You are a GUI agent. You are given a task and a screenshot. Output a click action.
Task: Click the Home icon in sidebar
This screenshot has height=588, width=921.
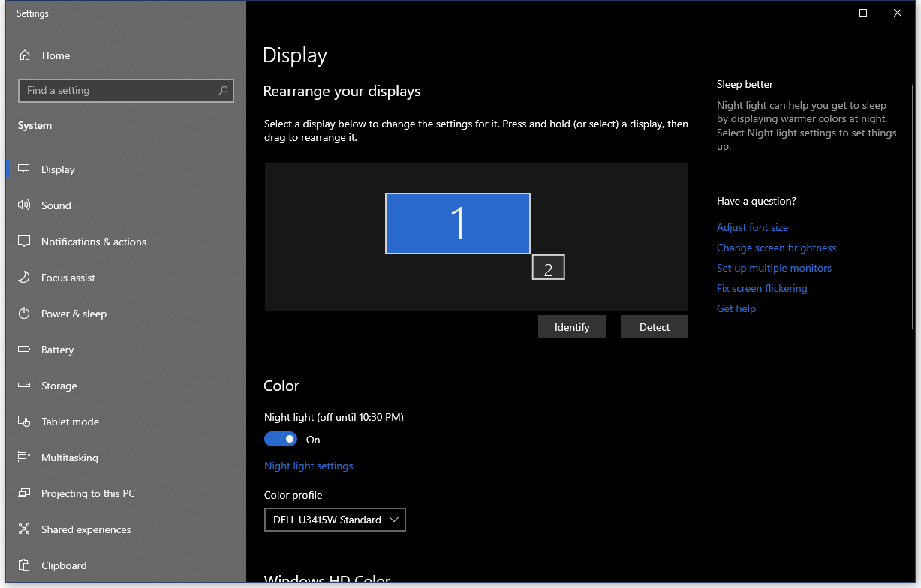25,55
